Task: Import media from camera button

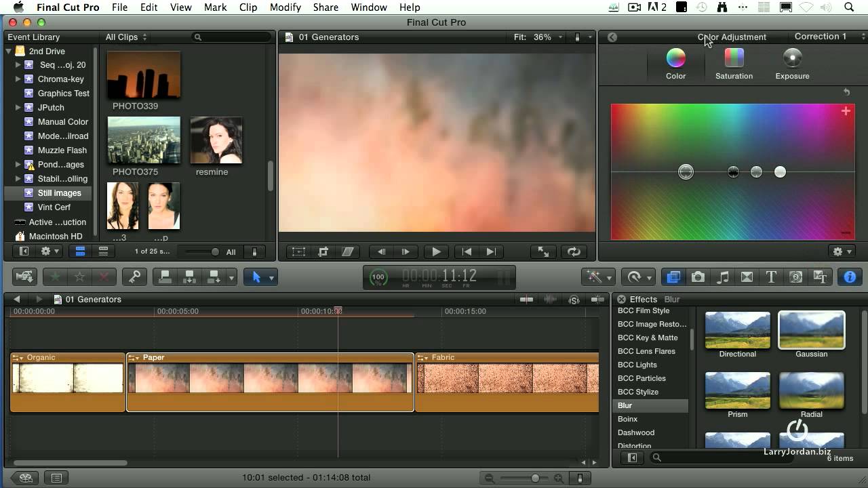Action: tap(25, 277)
